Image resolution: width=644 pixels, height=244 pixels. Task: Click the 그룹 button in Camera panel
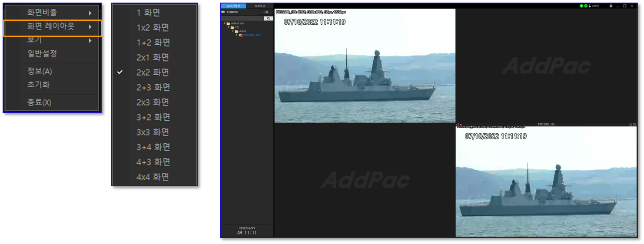click(x=266, y=12)
